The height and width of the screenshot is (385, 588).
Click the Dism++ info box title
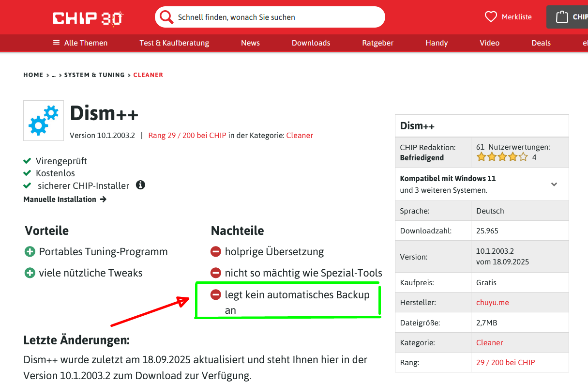coord(417,126)
